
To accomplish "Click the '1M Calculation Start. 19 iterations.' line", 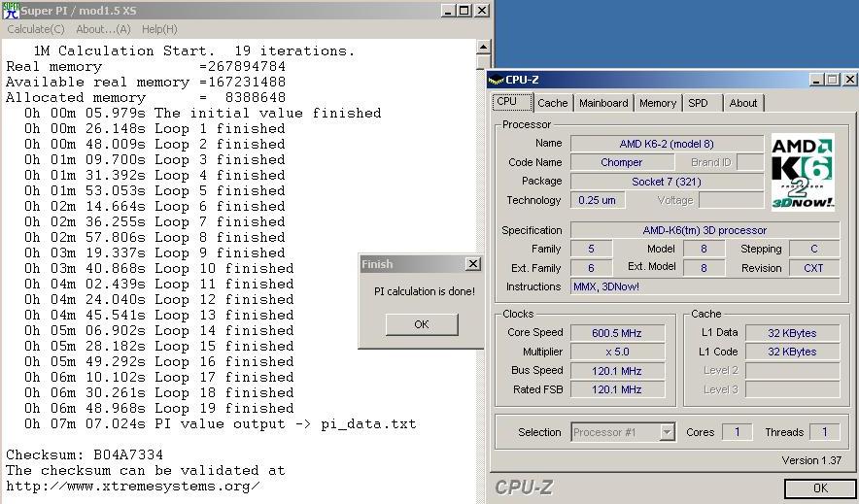I will pos(194,50).
